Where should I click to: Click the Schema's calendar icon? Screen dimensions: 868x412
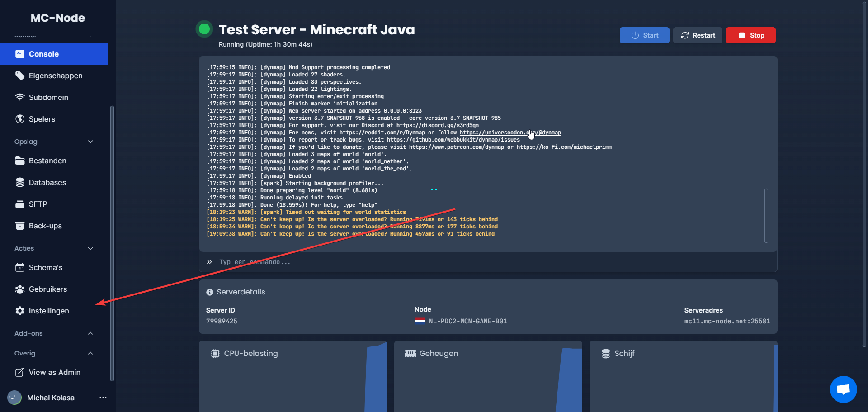19,267
